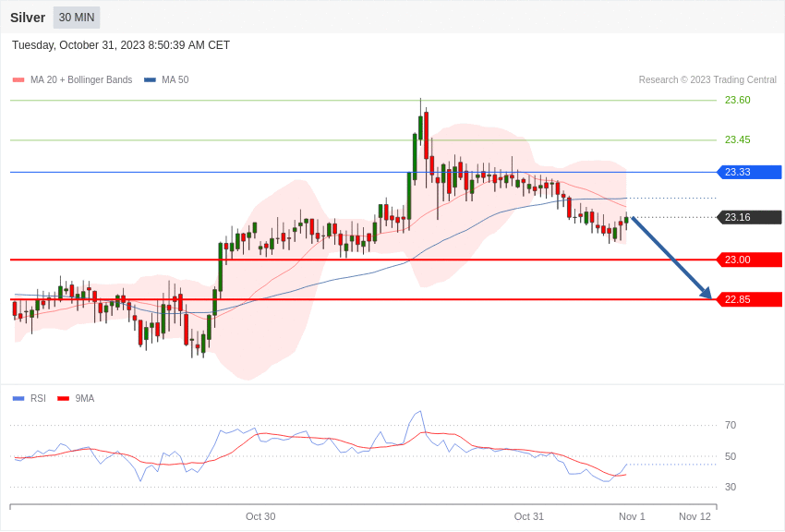The height and width of the screenshot is (532, 785).
Task: Click the 30 MIN timeframe badge
Action: click(x=77, y=18)
